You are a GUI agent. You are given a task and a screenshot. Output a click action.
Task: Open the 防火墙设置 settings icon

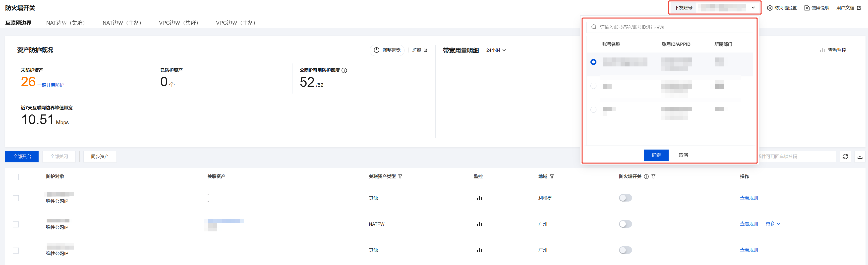click(770, 8)
